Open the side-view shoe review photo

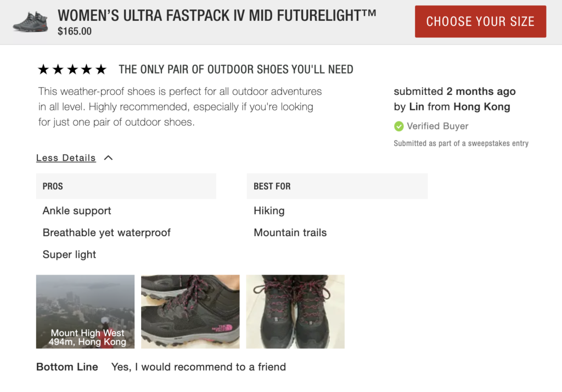[x=190, y=311]
